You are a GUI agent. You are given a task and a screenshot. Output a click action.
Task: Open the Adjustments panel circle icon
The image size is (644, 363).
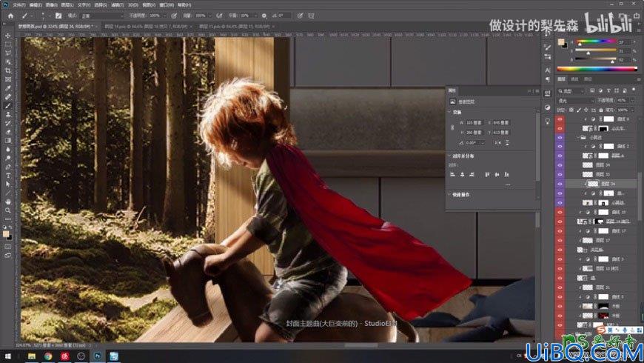click(x=548, y=107)
